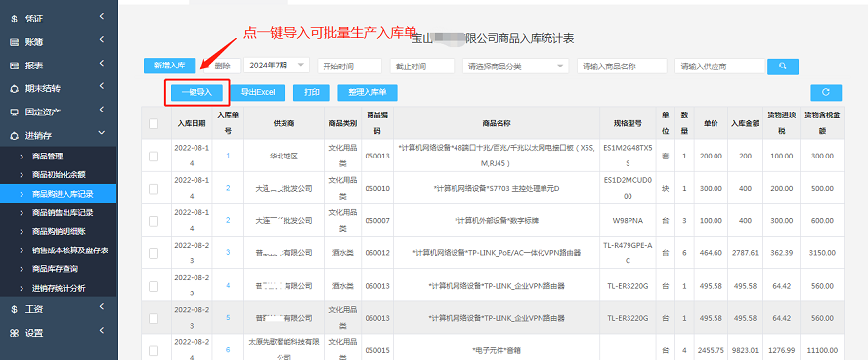Open 入库单号 link 5
The width and height of the screenshot is (868, 360).
click(x=228, y=317)
